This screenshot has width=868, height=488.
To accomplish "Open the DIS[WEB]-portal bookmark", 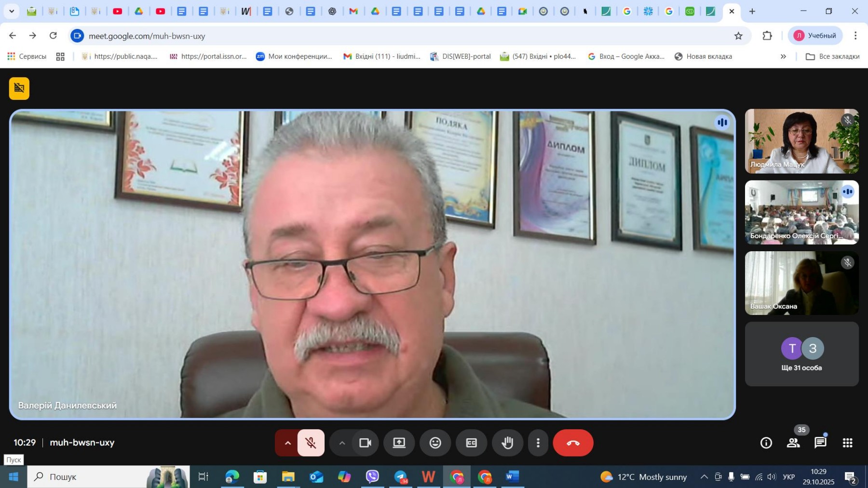I will point(461,56).
